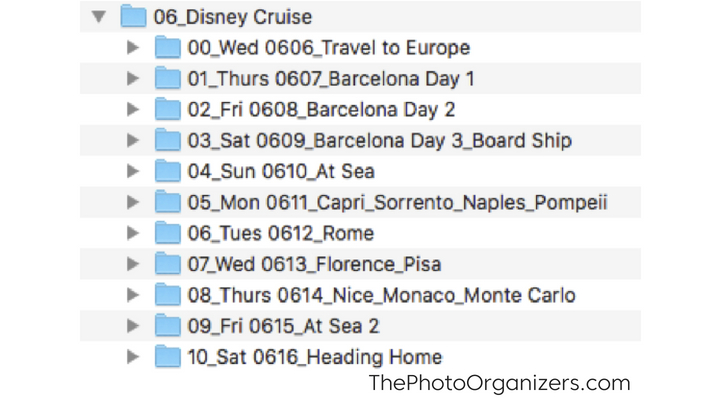Collapse the 06_Disney Cruise folder
The image size is (720, 400).
[x=99, y=17]
